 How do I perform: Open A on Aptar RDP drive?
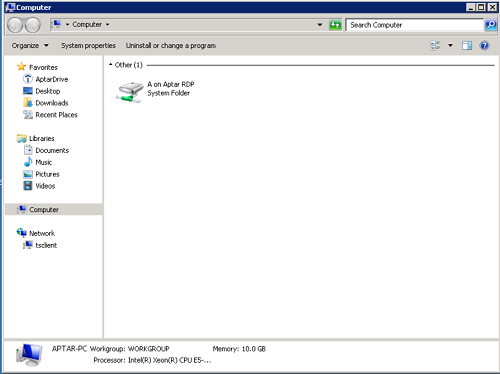pos(155,91)
